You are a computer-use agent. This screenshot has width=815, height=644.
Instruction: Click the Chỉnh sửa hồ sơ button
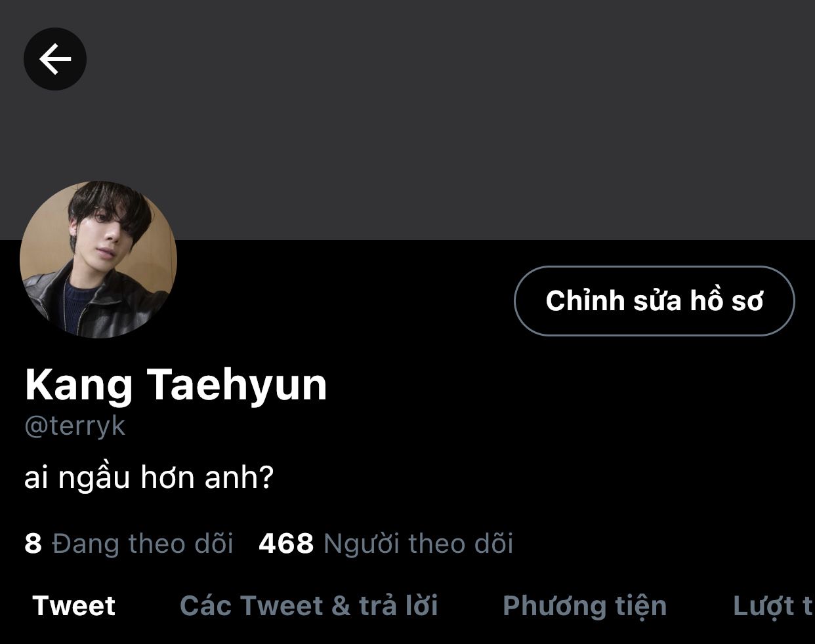(x=654, y=301)
